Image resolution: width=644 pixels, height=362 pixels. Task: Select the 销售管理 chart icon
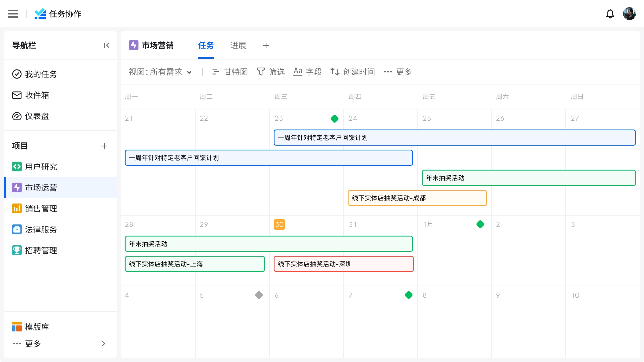coord(17,208)
